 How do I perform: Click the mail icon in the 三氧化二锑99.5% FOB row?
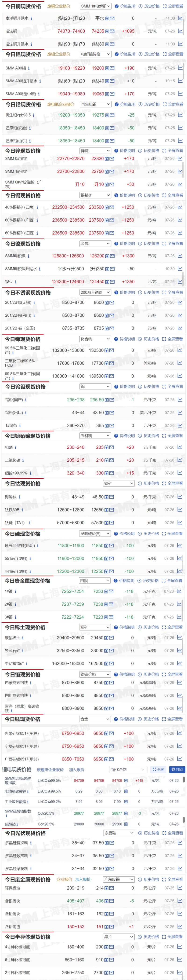click(x=111, y=363)
